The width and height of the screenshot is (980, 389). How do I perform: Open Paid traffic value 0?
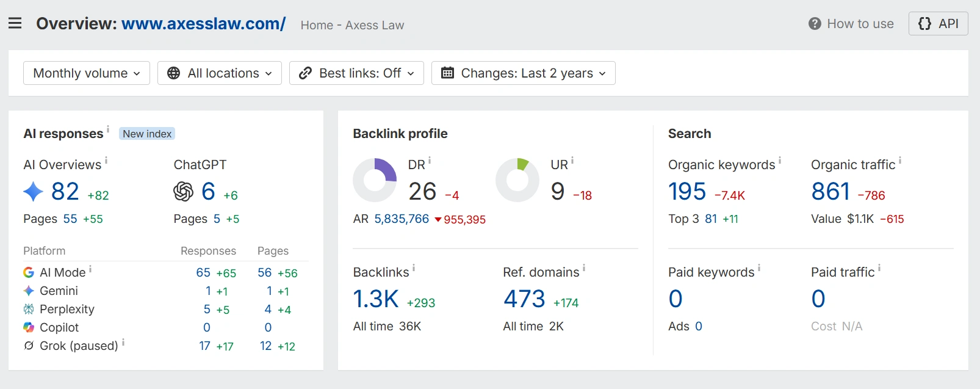[x=818, y=299]
